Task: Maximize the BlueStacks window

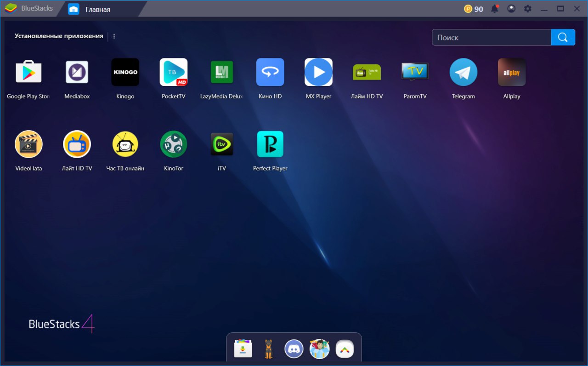Action: [x=560, y=9]
